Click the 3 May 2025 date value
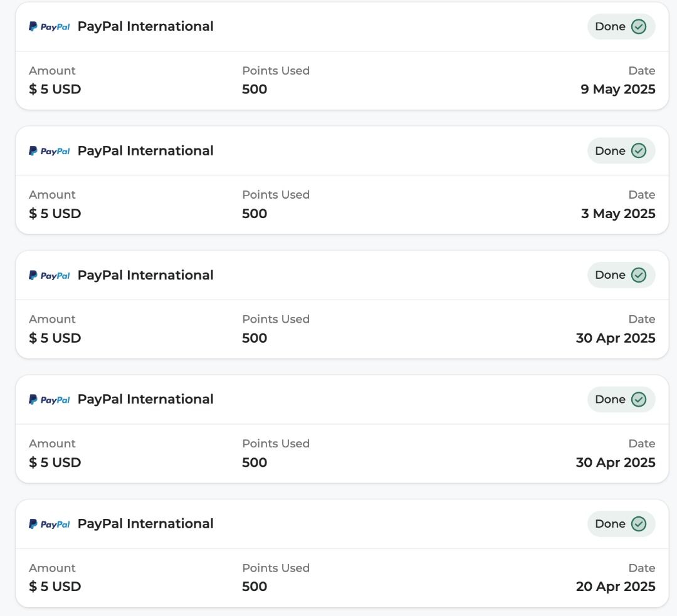This screenshot has height=616, width=677. pyautogui.click(x=617, y=214)
